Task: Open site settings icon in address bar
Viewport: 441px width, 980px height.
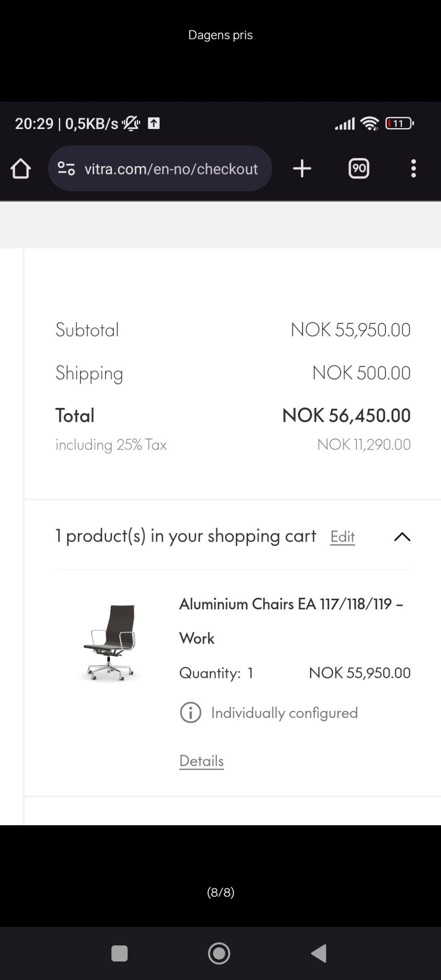Action: (x=66, y=169)
